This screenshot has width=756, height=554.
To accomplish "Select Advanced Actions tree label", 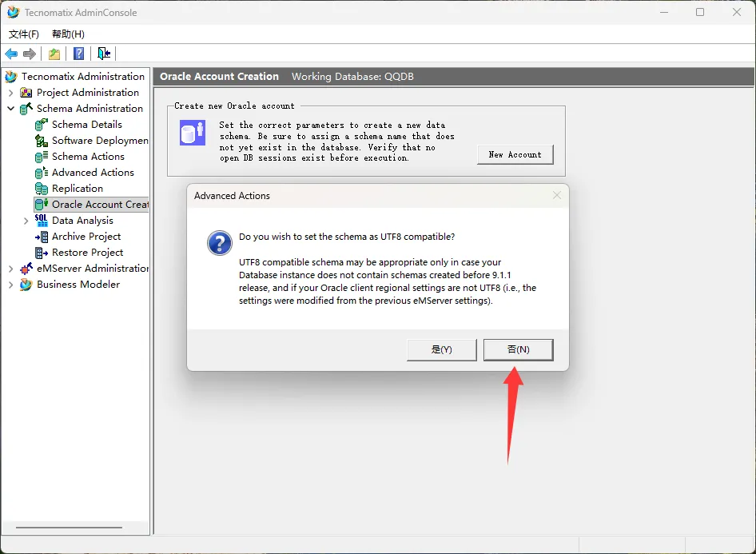I will (x=93, y=173).
